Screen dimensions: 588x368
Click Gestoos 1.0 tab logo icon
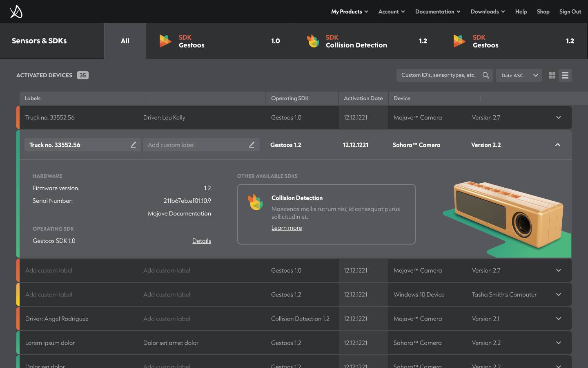pyautogui.click(x=165, y=41)
